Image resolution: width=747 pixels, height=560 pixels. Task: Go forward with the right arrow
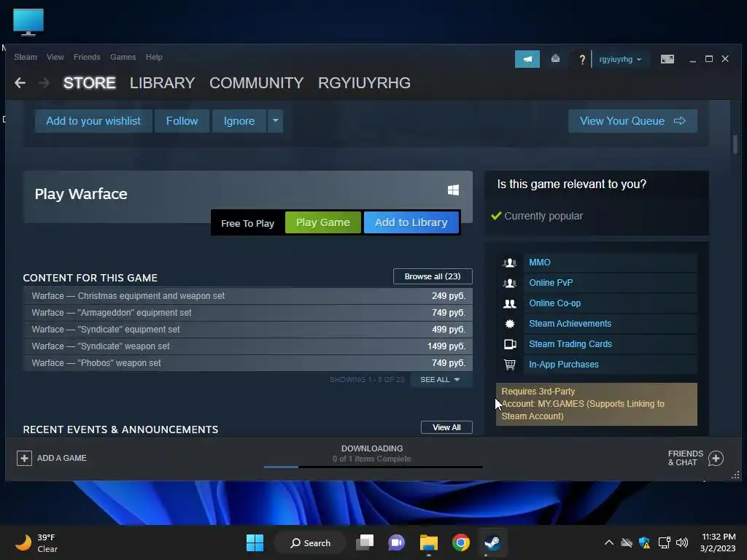point(44,83)
